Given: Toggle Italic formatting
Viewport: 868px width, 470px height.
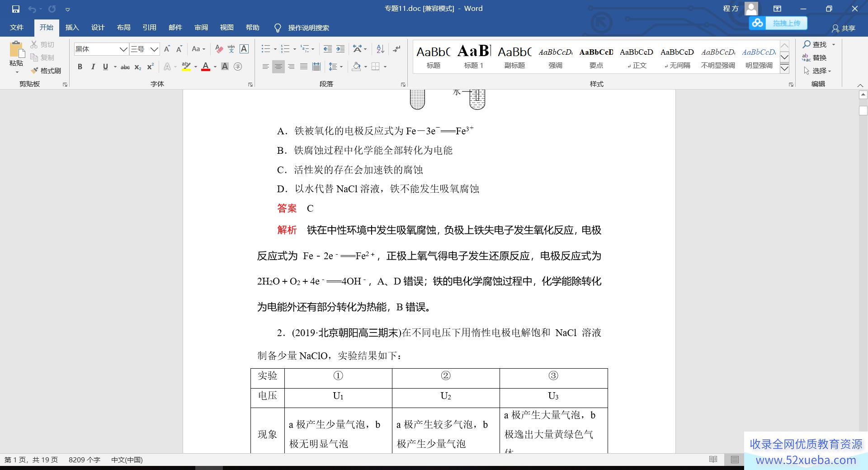Looking at the screenshot, I should pos(93,66).
